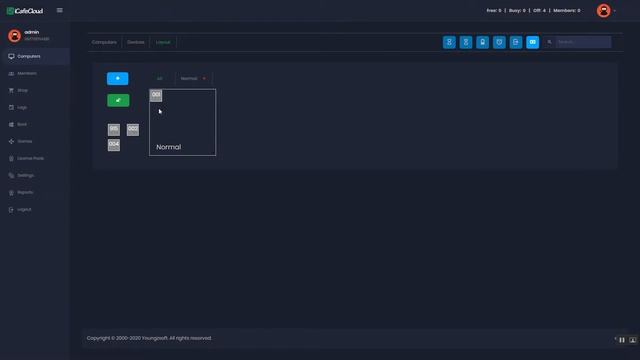
Task: Select the unplaced tile left of 002
Action: 114,130
